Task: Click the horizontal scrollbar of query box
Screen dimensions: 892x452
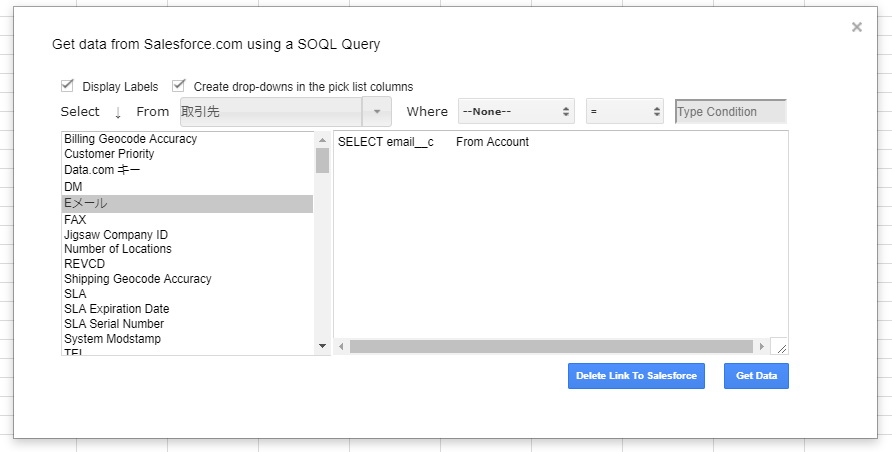Action: (551, 346)
